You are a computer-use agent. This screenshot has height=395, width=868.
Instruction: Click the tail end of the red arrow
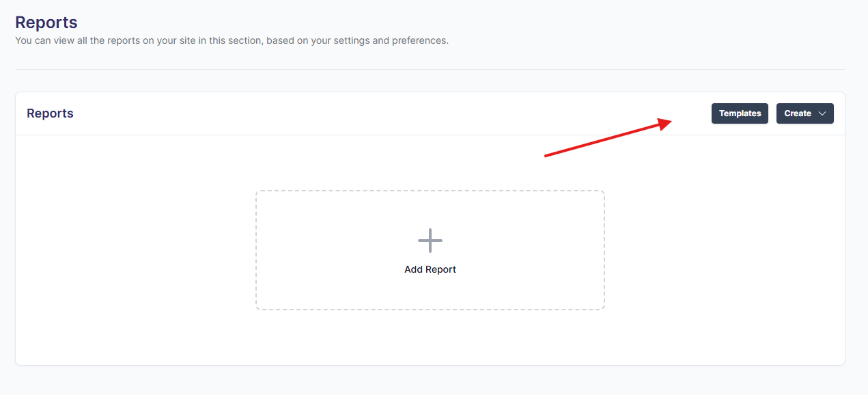coord(546,156)
